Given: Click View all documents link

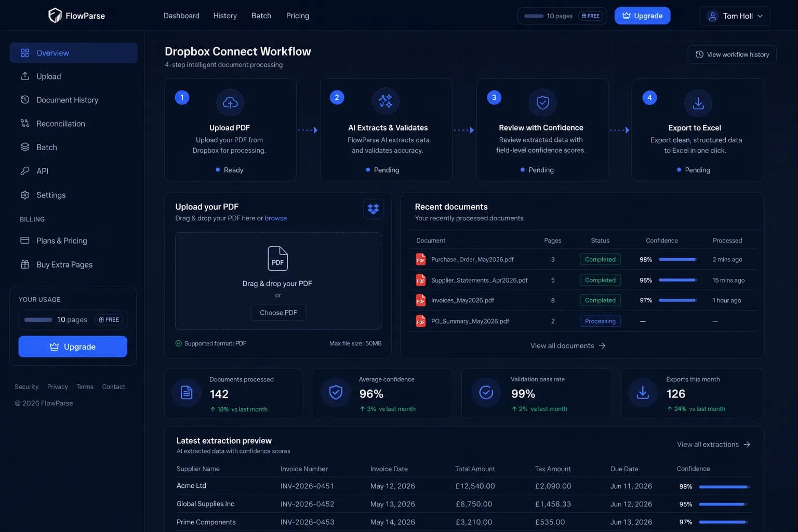Looking at the screenshot, I should coord(568,345).
